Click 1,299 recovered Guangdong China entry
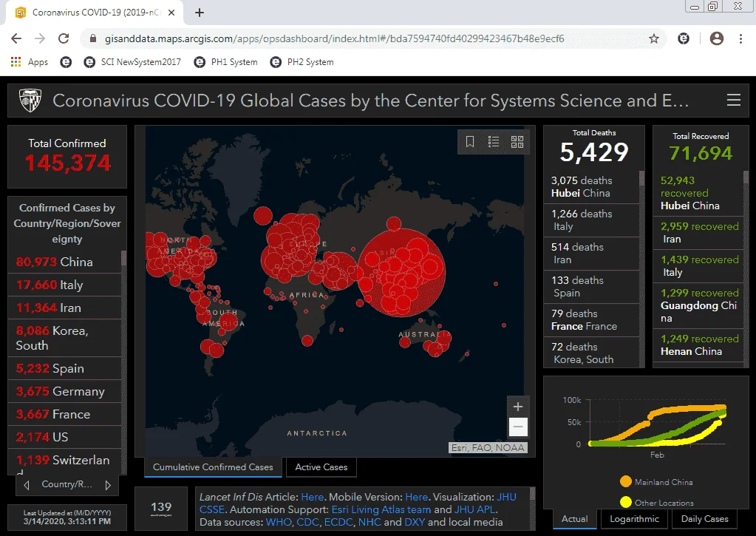This screenshot has width=756, height=536. [698, 305]
